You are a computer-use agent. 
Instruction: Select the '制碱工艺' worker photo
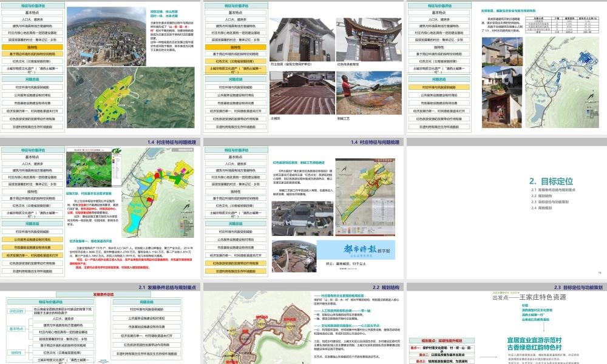pos(369,93)
